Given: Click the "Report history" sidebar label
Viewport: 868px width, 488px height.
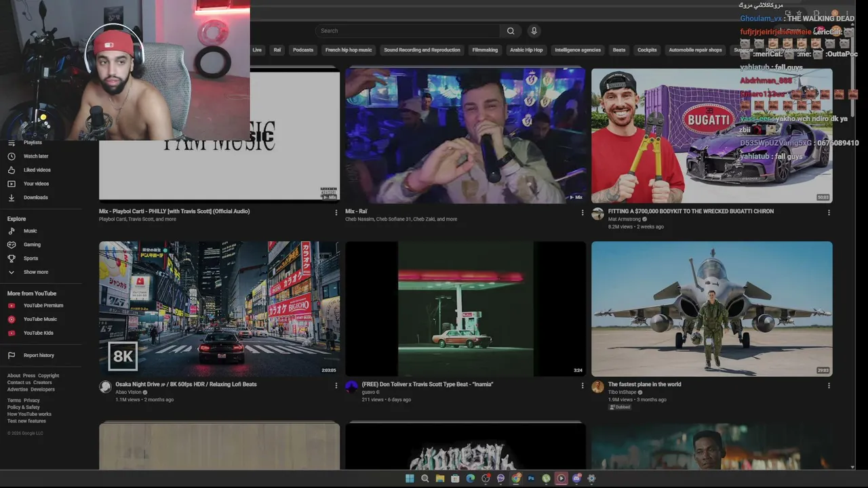Looking at the screenshot, I should tap(39, 355).
